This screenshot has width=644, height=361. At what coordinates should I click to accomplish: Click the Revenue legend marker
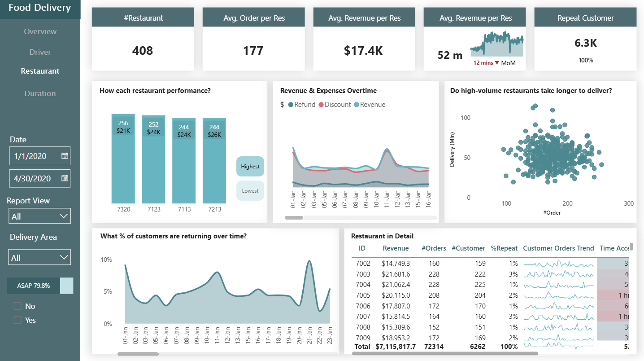click(356, 105)
